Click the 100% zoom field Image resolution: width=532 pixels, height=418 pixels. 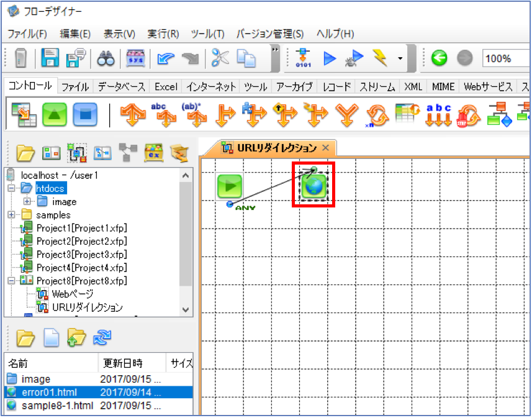point(505,58)
